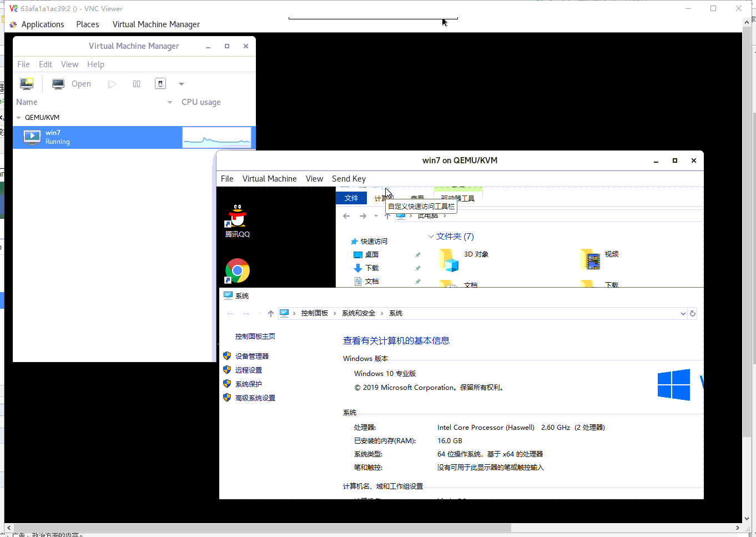Click the Google Chrome desktop icon

(238, 271)
